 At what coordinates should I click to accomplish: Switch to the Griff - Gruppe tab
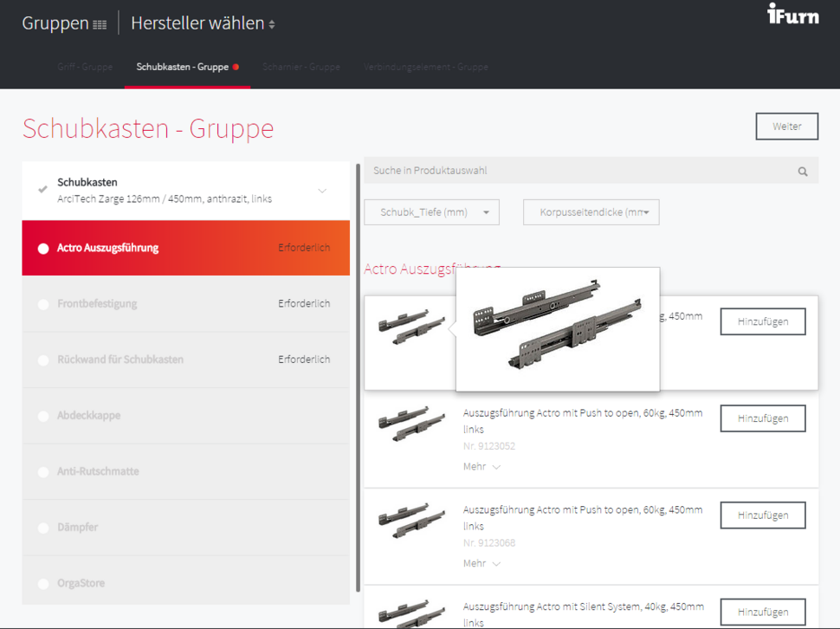[85, 67]
